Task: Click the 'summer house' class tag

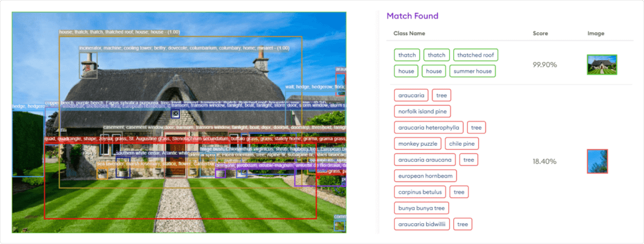Action: pos(472,71)
